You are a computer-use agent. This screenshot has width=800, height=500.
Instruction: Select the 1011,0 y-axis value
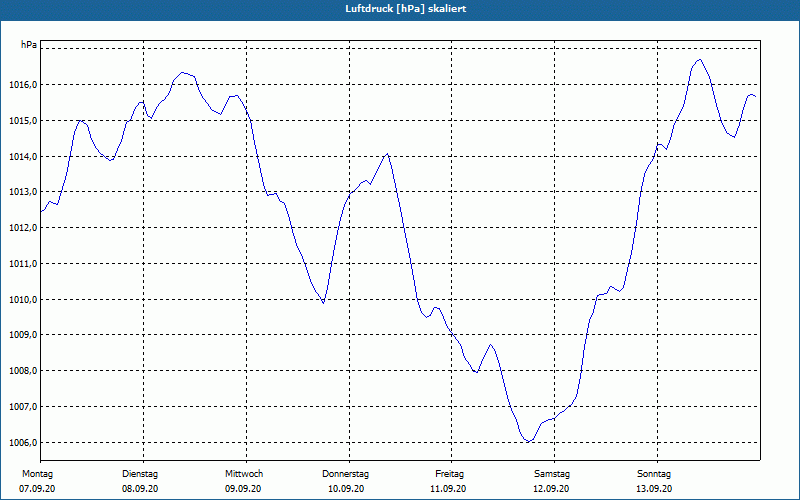[23, 264]
